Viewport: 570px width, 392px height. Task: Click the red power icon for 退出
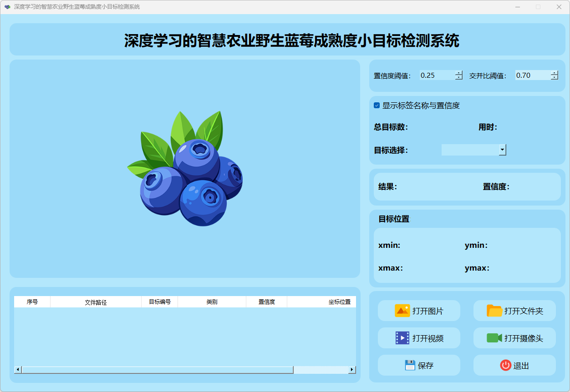(505, 365)
